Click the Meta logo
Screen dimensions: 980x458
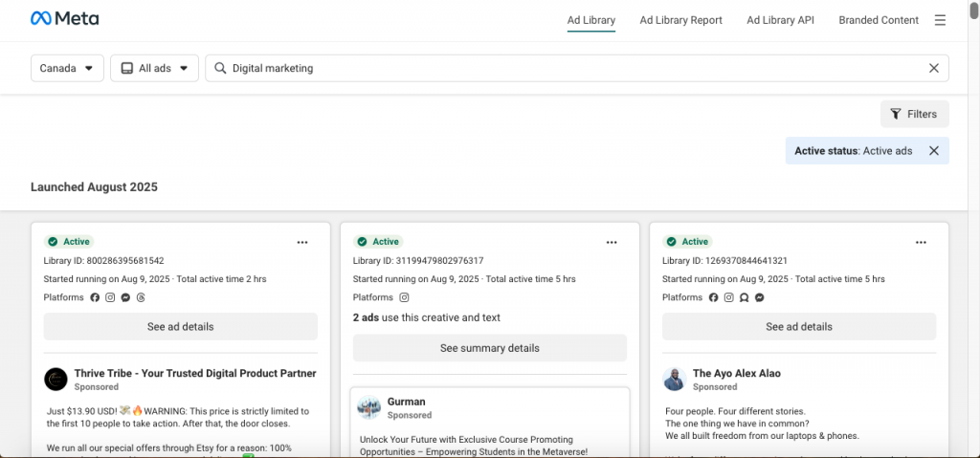(x=64, y=19)
